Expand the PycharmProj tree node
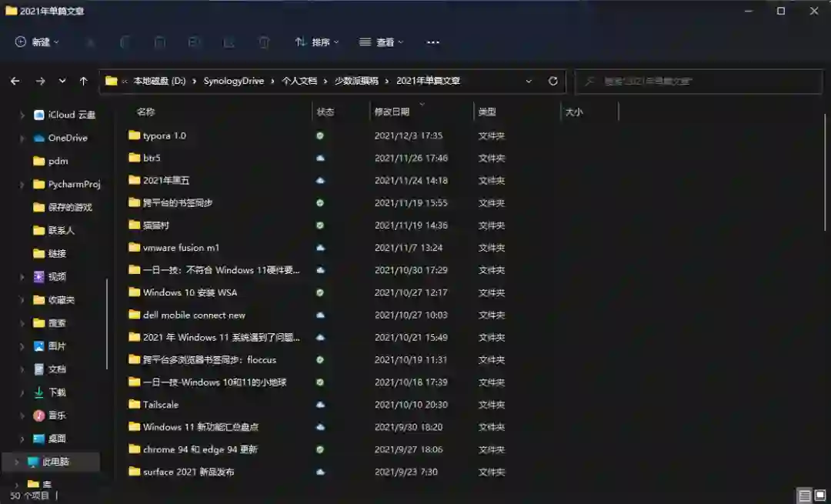Viewport: 831px width, 504px height. tap(22, 185)
